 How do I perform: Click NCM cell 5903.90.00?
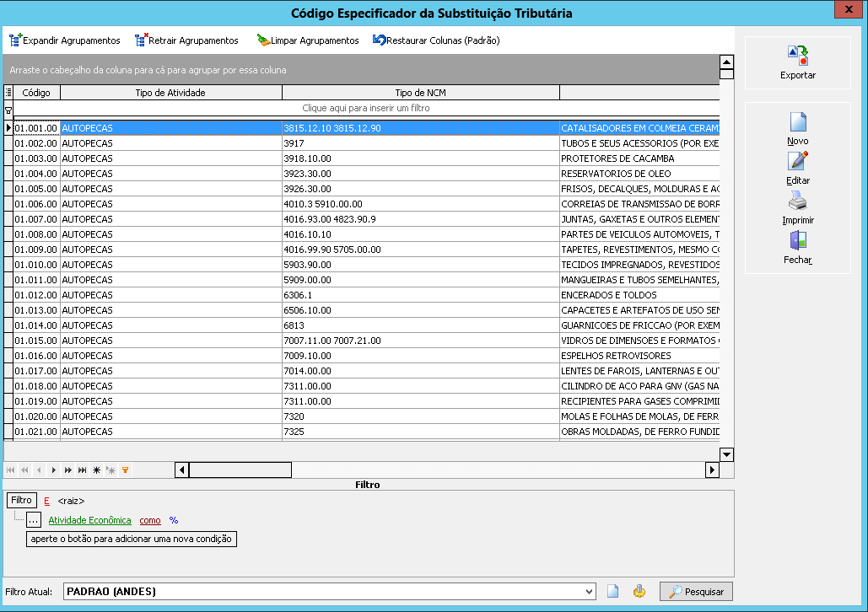pos(421,265)
